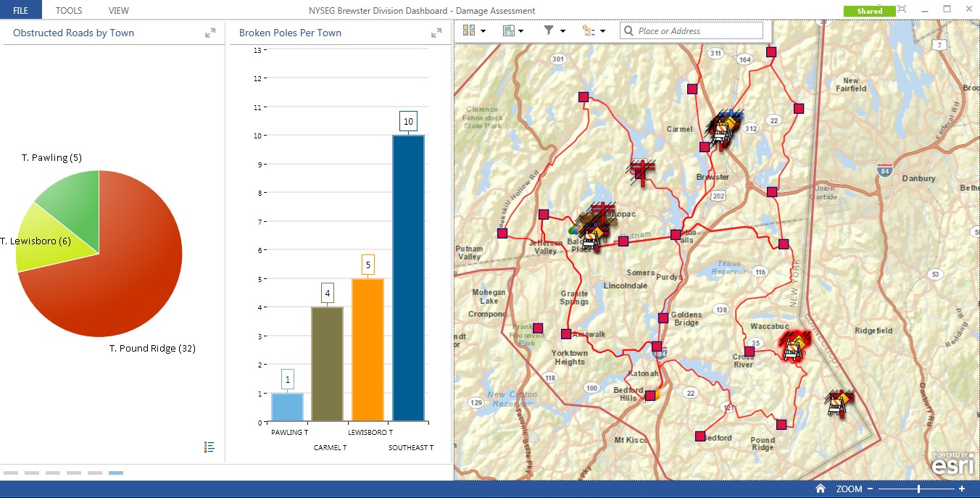Click the dark blue SOUTHEAST T bar

pyautogui.click(x=409, y=278)
